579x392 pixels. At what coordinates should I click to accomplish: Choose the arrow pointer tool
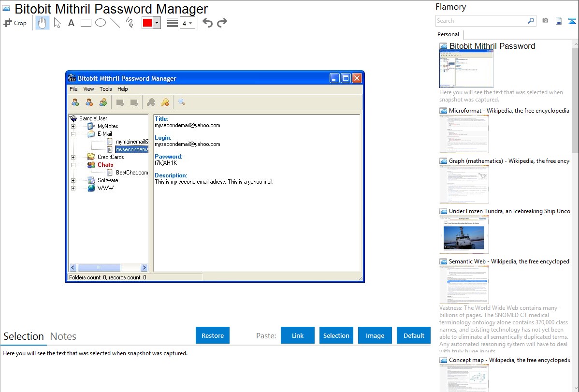57,23
